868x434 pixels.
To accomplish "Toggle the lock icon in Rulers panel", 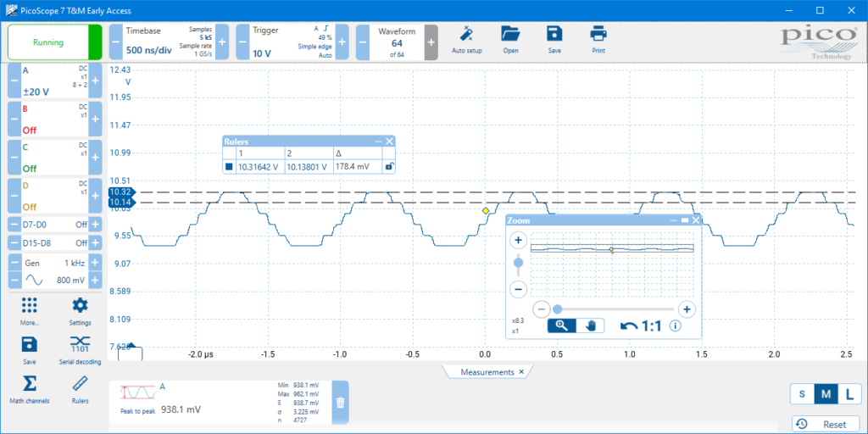I will [x=389, y=166].
